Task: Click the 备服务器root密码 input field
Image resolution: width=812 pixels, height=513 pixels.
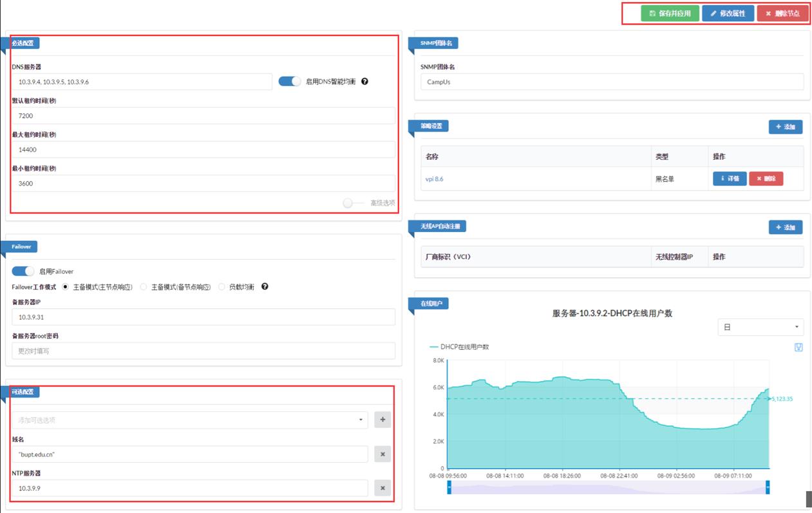Action: pyautogui.click(x=203, y=351)
